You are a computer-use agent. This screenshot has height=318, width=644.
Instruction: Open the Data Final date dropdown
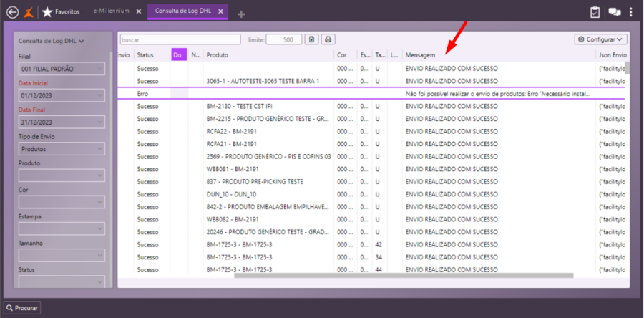point(62,122)
